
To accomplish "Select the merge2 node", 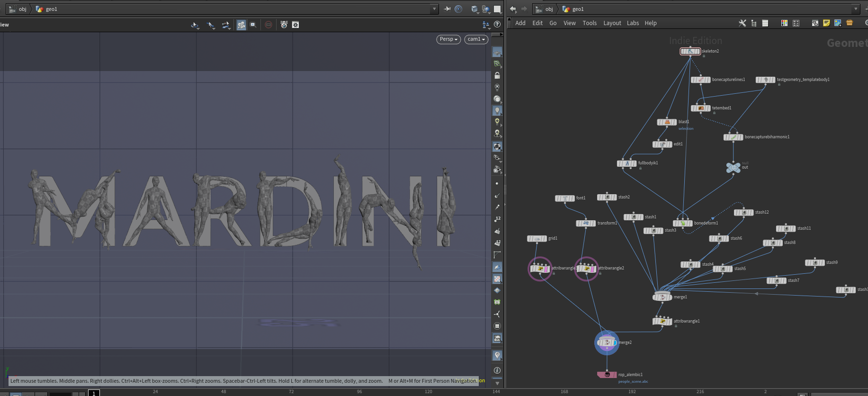I will click(607, 342).
